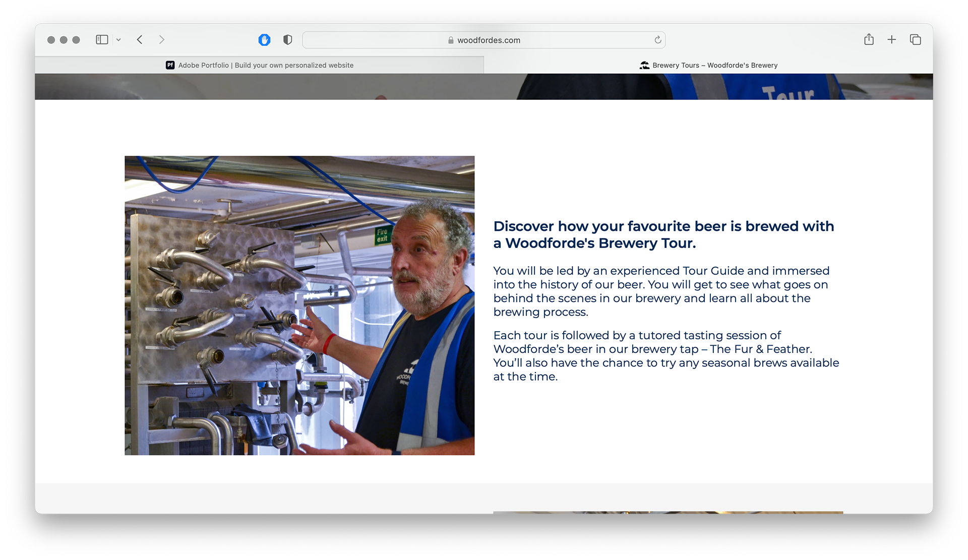Click the padlock icon in address bar
This screenshot has width=968, height=560.
(x=451, y=40)
